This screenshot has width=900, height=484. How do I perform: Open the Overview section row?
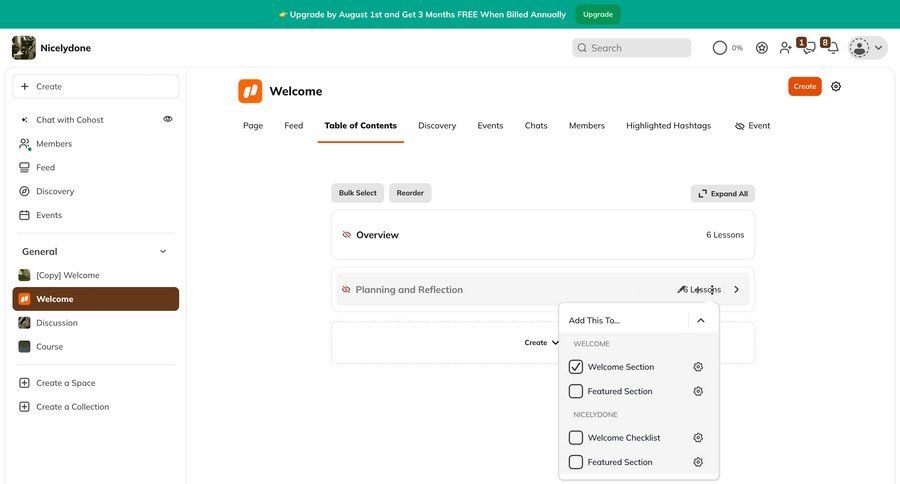pos(543,235)
